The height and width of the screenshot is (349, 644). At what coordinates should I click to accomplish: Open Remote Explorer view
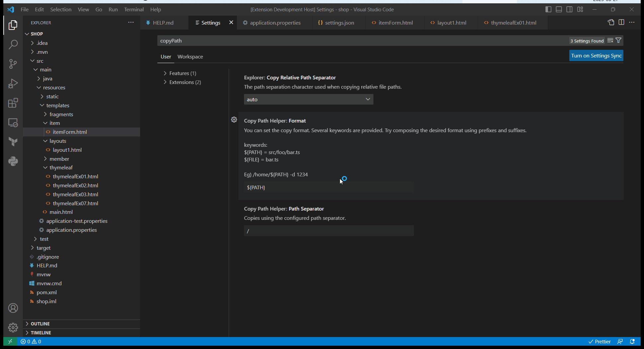[13, 123]
